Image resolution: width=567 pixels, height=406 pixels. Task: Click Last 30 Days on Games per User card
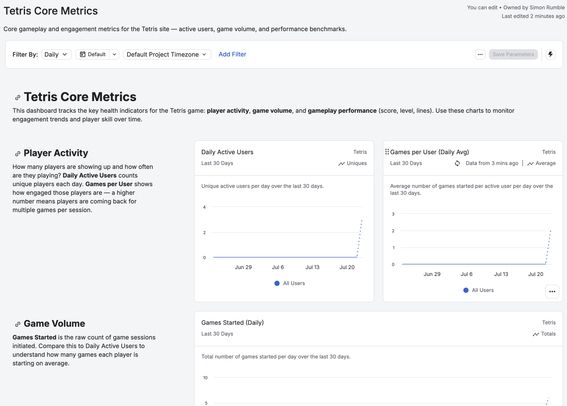(x=406, y=163)
